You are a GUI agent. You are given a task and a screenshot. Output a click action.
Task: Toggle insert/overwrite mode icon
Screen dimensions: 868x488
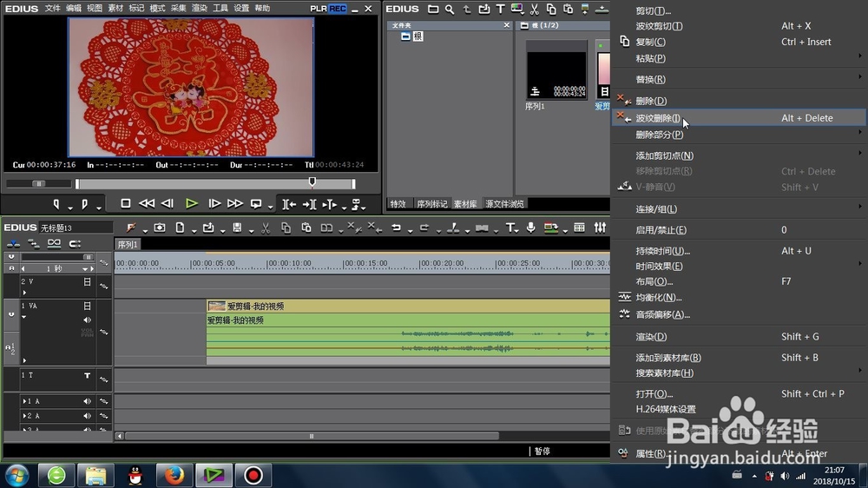coord(13,244)
